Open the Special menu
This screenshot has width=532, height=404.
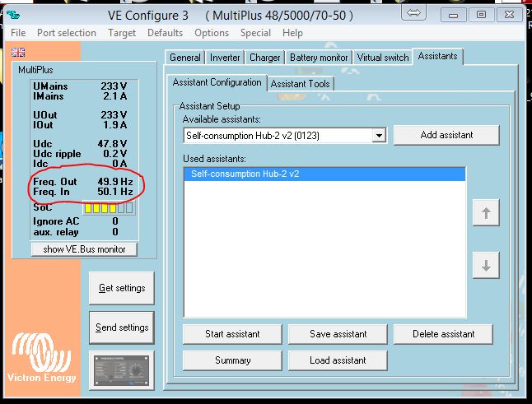(255, 33)
